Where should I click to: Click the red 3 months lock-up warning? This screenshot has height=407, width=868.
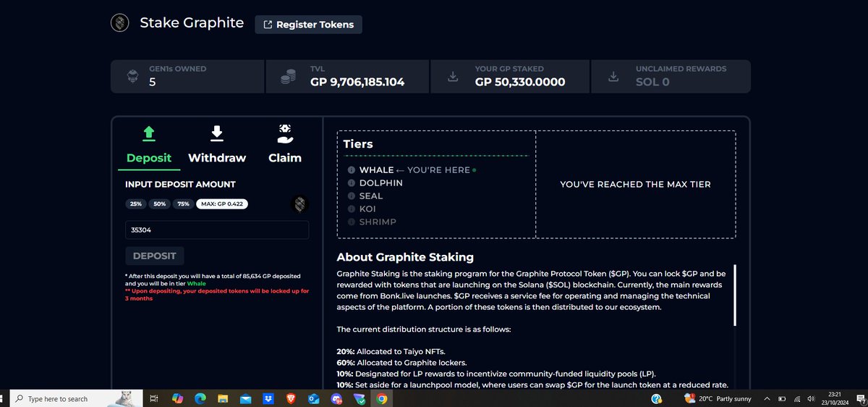217,295
